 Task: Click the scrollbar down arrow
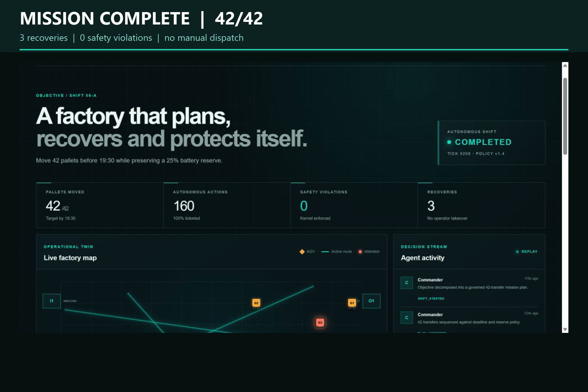[565, 329]
